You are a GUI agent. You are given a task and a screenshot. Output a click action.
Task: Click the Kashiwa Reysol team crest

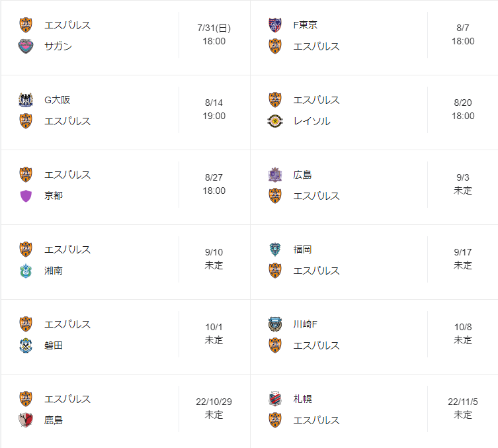tap(275, 121)
